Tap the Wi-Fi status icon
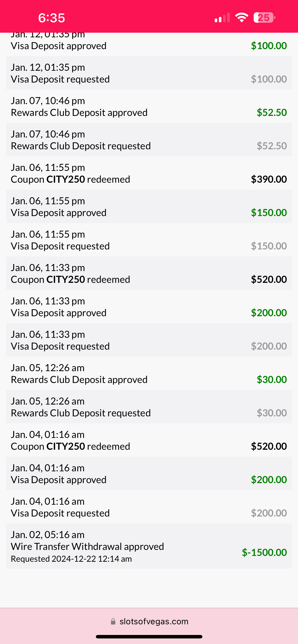Screen dimensions: 298x644 point(241,17)
